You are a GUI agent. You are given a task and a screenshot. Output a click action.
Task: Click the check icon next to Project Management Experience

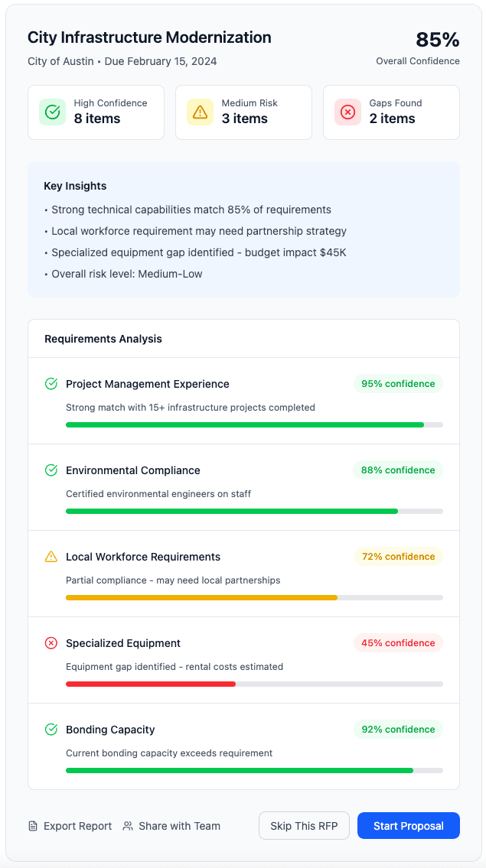click(x=51, y=384)
